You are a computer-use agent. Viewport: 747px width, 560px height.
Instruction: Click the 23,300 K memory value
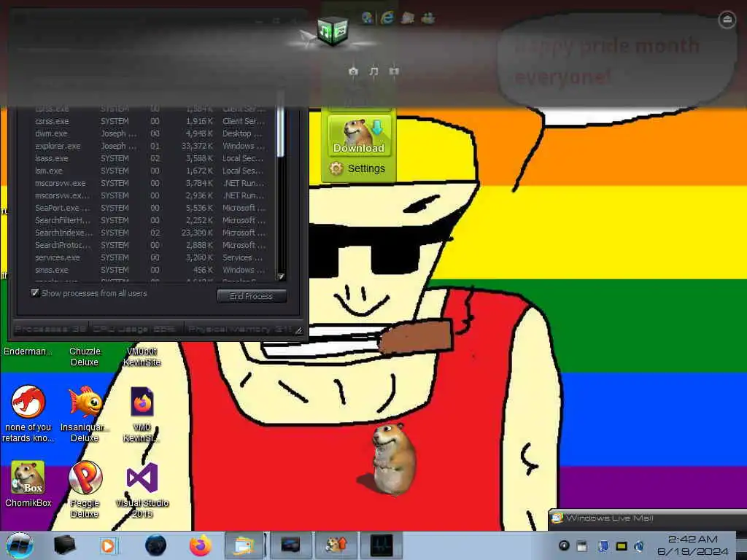(197, 233)
